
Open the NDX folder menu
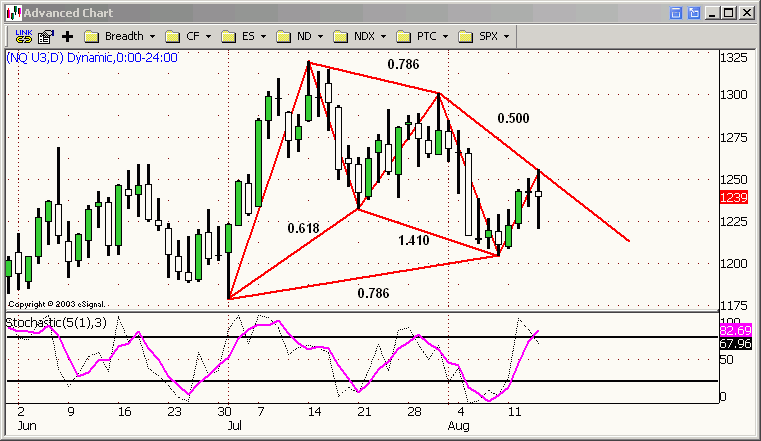coord(360,36)
